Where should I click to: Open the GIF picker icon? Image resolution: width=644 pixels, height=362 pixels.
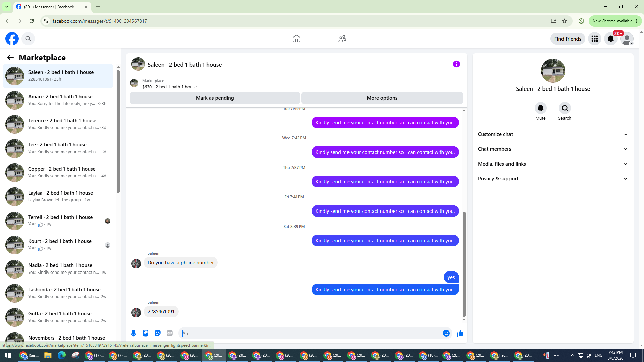pos(170,333)
